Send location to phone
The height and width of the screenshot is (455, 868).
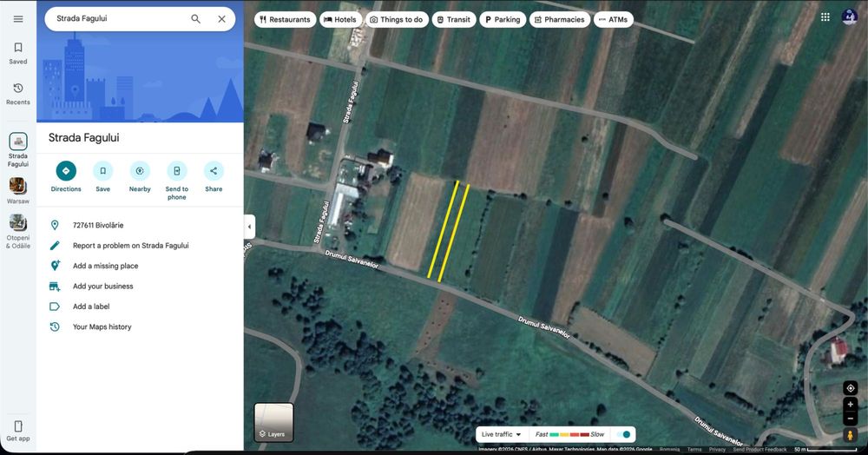pos(176,181)
